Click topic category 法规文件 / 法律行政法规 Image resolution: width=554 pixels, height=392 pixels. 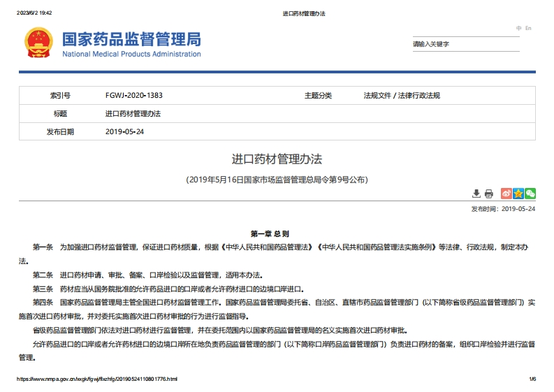pos(402,96)
